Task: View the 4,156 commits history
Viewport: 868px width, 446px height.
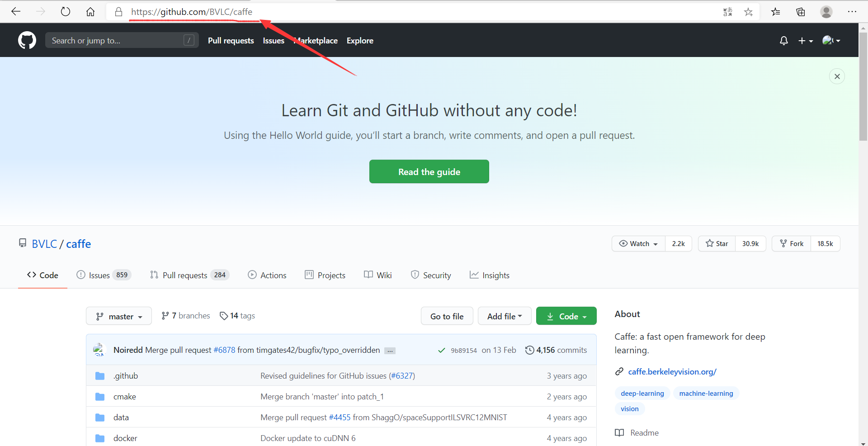Action: point(556,350)
